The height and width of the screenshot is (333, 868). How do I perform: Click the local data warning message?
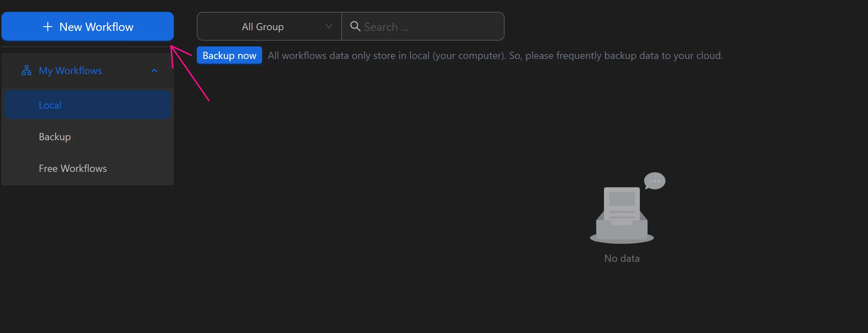pyautogui.click(x=495, y=55)
